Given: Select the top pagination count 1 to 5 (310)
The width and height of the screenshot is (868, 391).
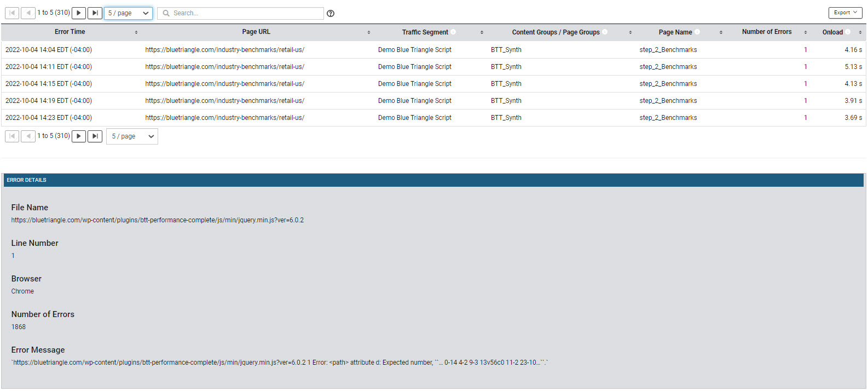Looking at the screenshot, I should (x=54, y=13).
